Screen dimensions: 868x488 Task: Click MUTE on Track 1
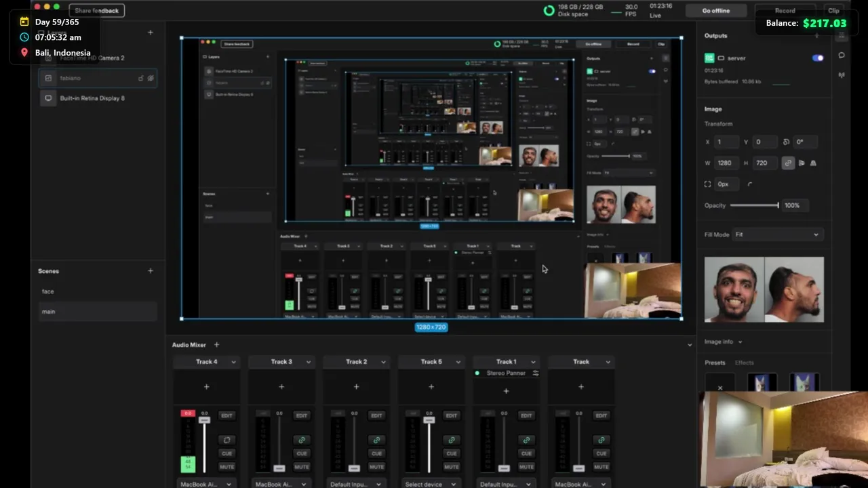pyautogui.click(x=526, y=467)
